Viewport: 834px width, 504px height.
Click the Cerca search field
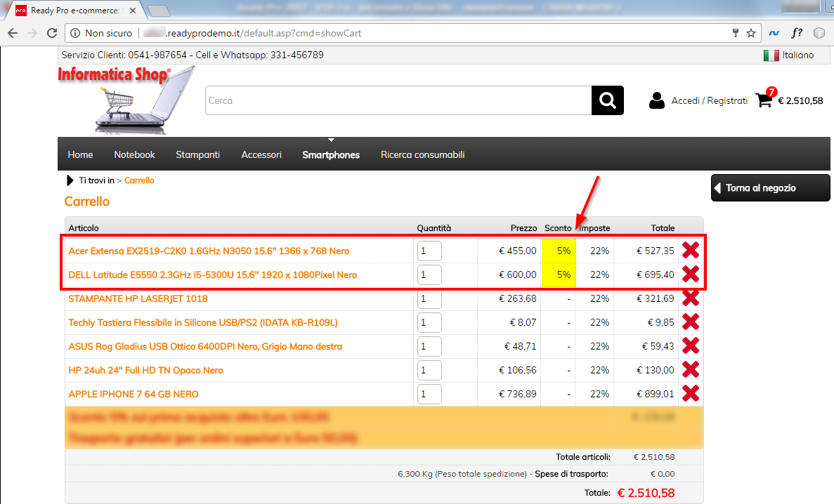pyautogui.click(x=398, y=100)
